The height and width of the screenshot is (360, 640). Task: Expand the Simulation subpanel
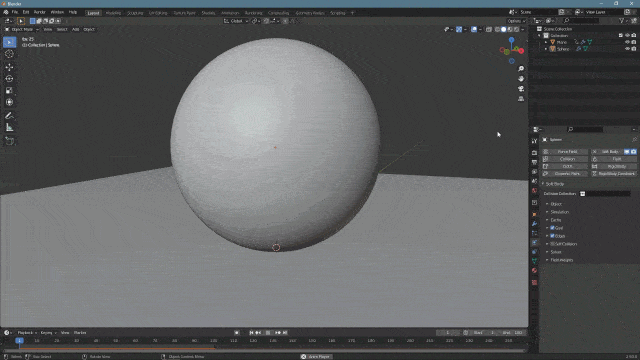[547, 212]
